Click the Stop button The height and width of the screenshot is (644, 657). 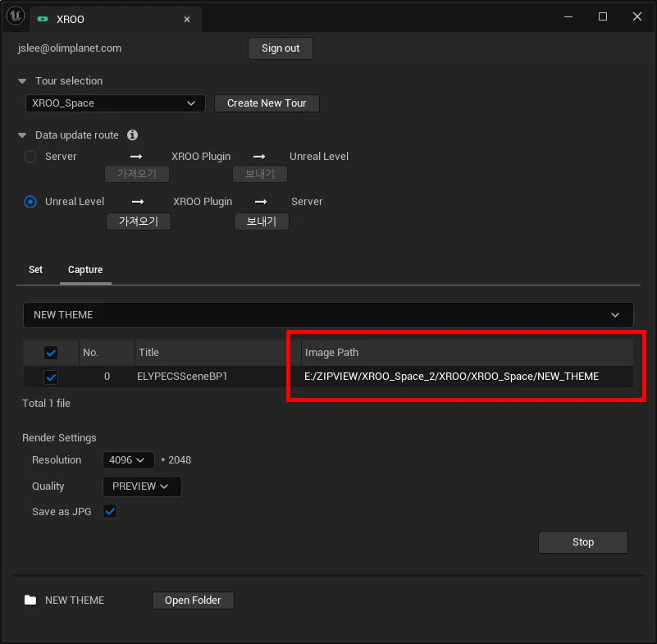click(x=583, y=541)
